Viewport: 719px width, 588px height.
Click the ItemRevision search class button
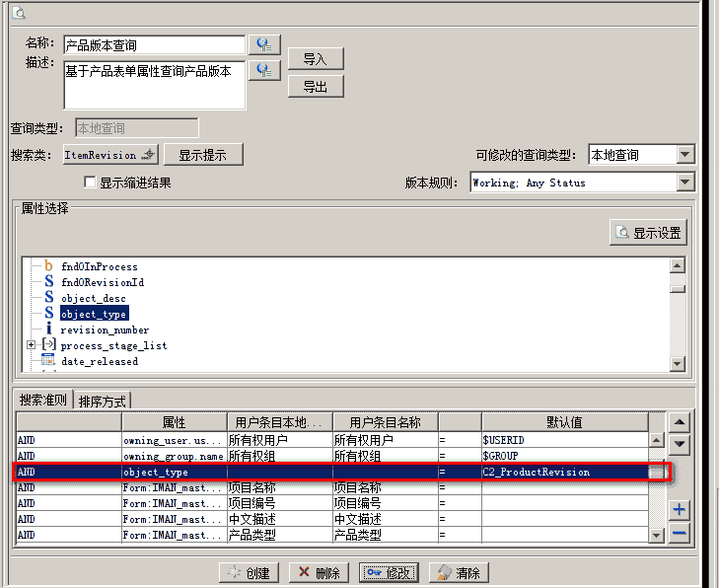click(x=110, y=155)
